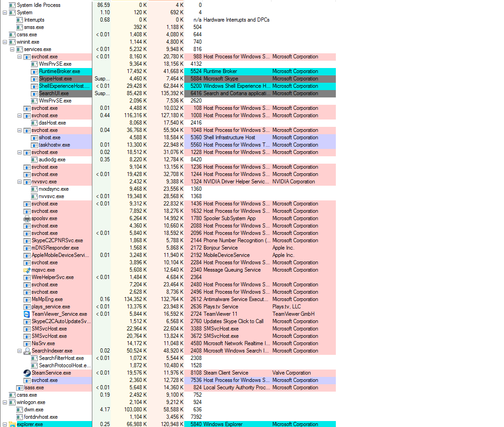Image resolution: width=504 pixels, height=427 pixels.
Task: Collapse the svchost.exe PID 988 node
Action: (20, 57)
